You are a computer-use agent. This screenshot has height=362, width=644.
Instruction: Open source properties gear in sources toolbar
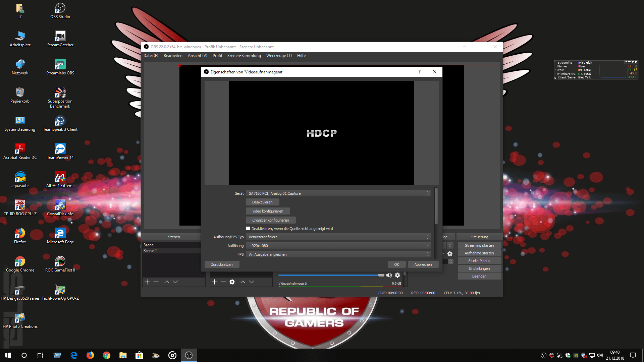pyautogui.click(x=232, y=282)
